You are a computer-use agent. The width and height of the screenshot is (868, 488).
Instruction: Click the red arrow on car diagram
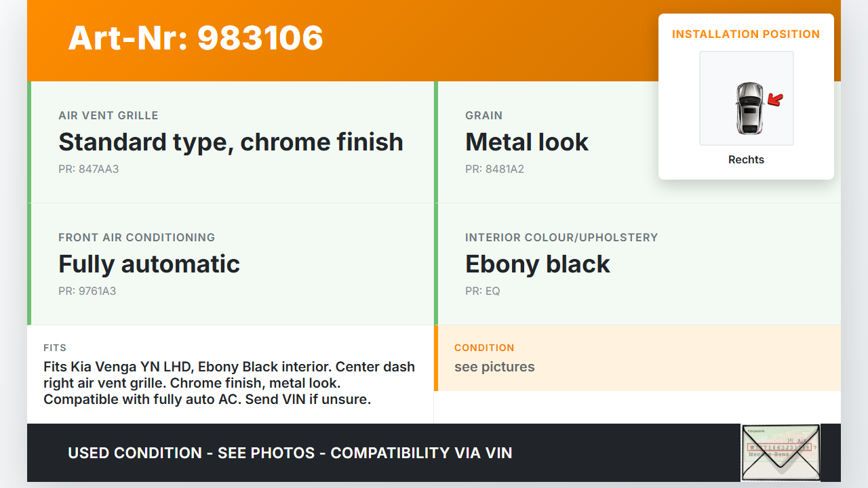[775, 100]
